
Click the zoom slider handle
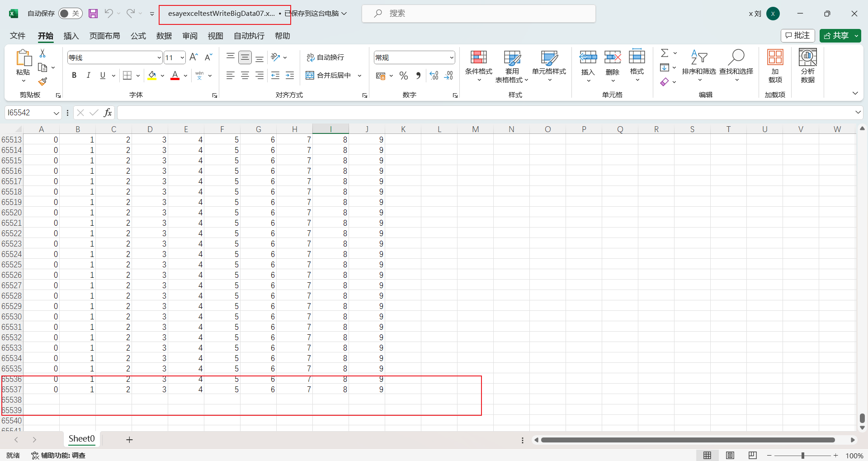[802, 456]
